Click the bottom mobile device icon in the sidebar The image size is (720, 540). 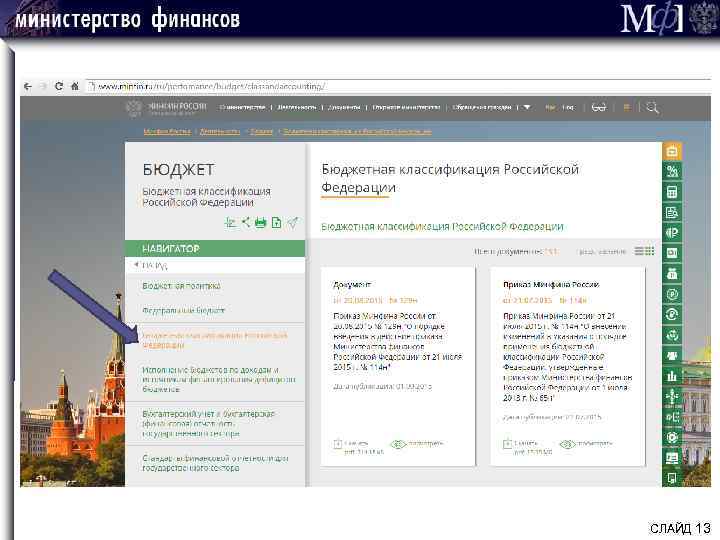(x=672, y=478)
